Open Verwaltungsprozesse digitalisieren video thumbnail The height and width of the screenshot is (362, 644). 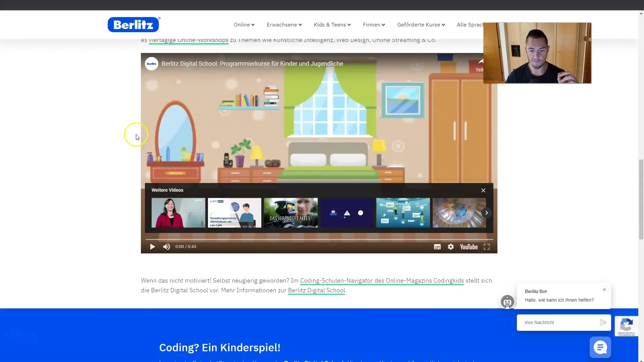(234, 213)
